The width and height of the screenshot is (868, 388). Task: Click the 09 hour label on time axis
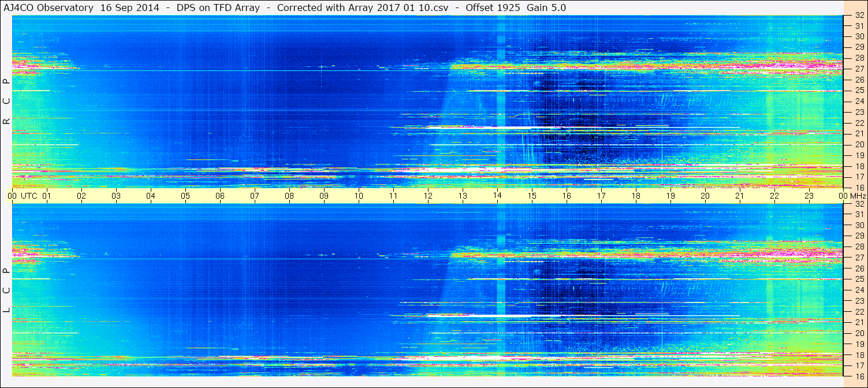[x=324, y=196]
